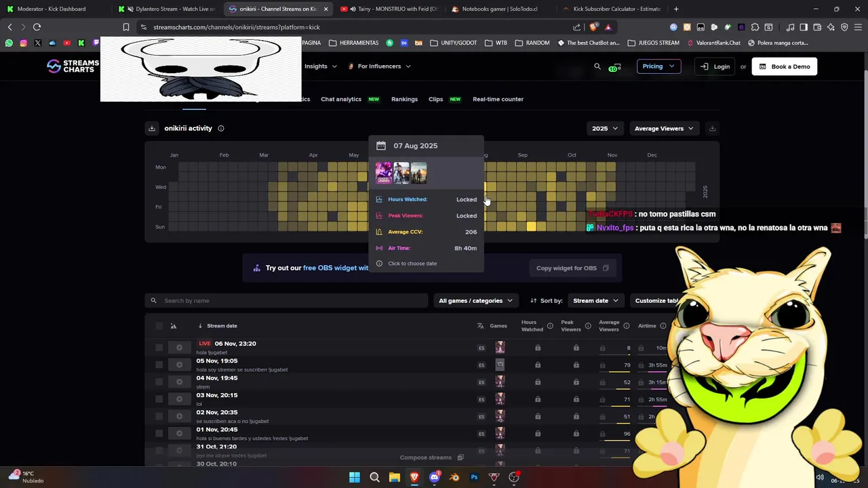
Task: Open the site search magnifier icon
Action: click(x=597, y=66)
